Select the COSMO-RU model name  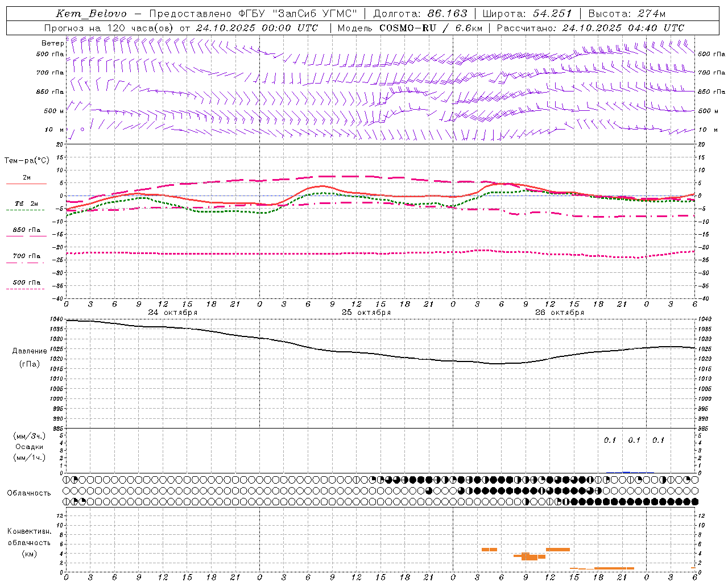tap(408, 28)
